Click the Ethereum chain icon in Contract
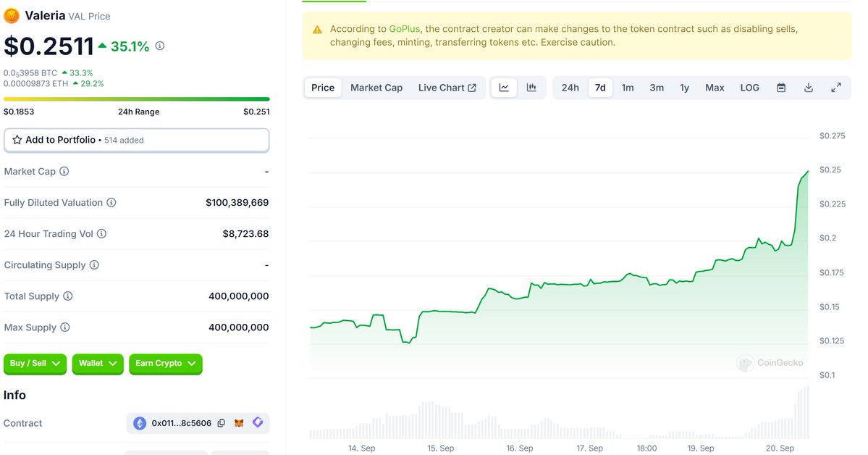This screenshot has height=455, width=868. (x=140, y=423)
